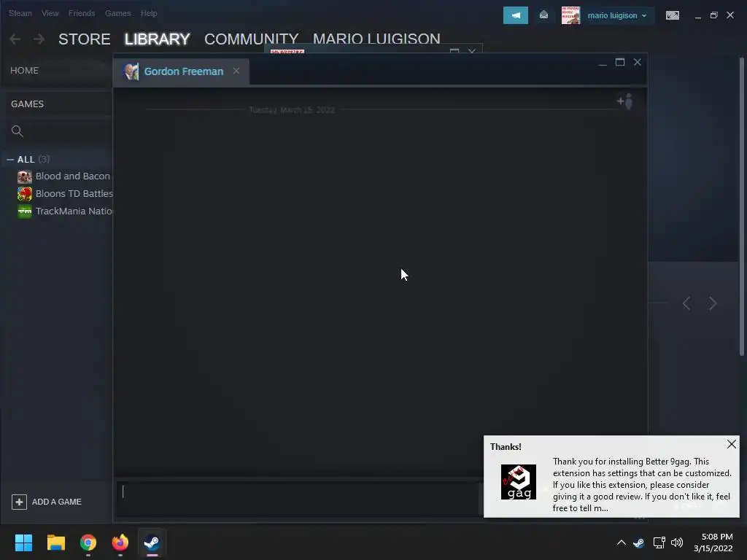
Task: Open File Explorer from the taskbar
Action: point(55,542)
